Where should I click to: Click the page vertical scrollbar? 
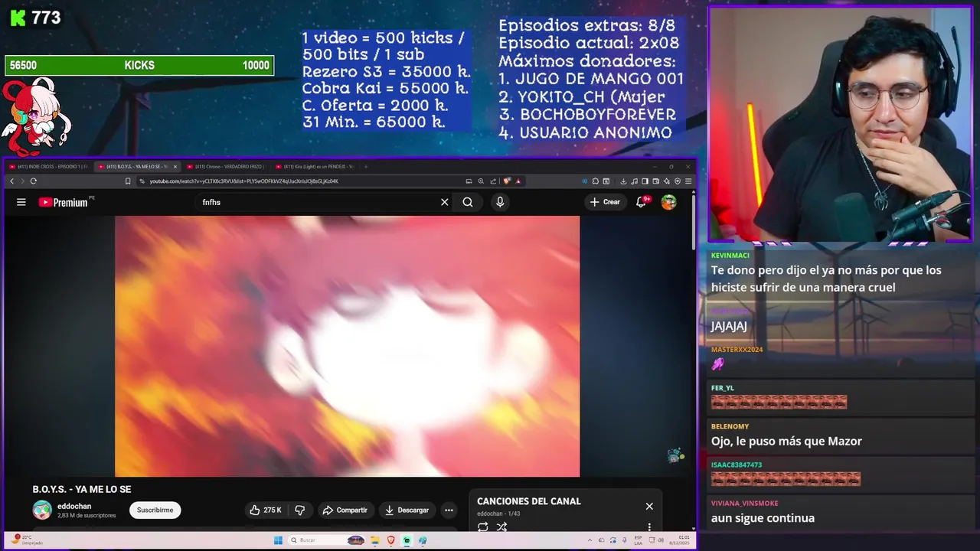tap(692, 222)
